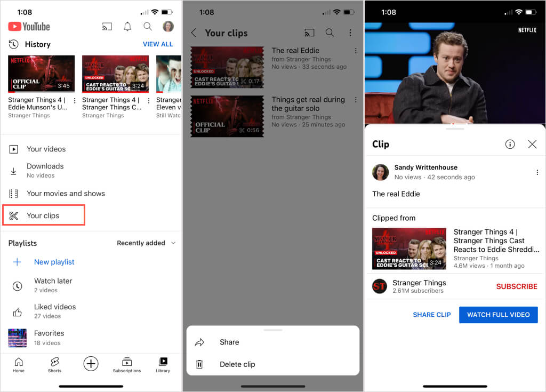This screenshot has width=546, height=392.
Task: Open the Shorts tab
Action: tap(54, 365)
